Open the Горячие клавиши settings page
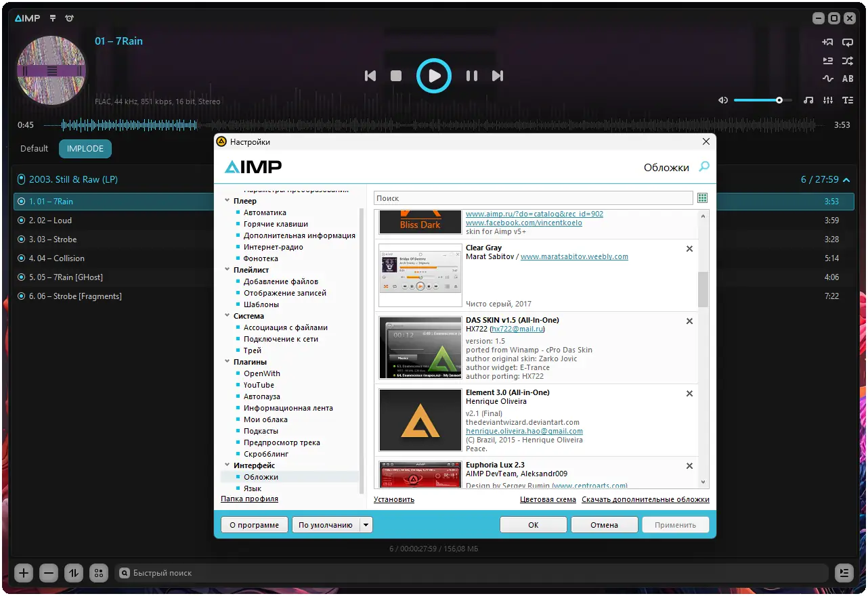 276,224
